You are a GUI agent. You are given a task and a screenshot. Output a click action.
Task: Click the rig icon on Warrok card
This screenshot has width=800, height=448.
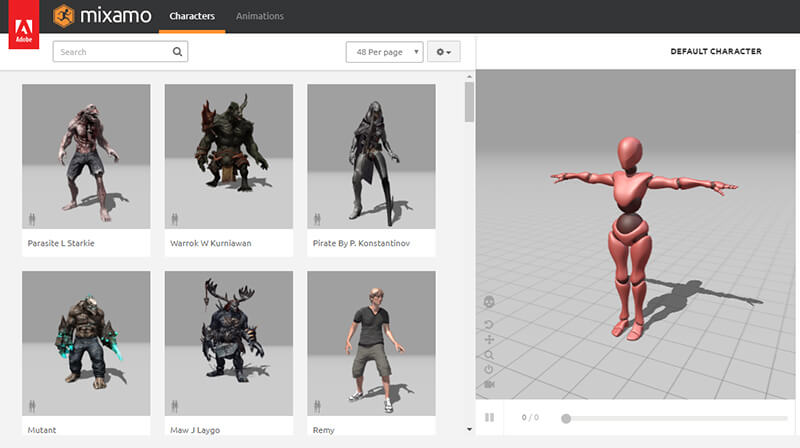click(174, 219)
